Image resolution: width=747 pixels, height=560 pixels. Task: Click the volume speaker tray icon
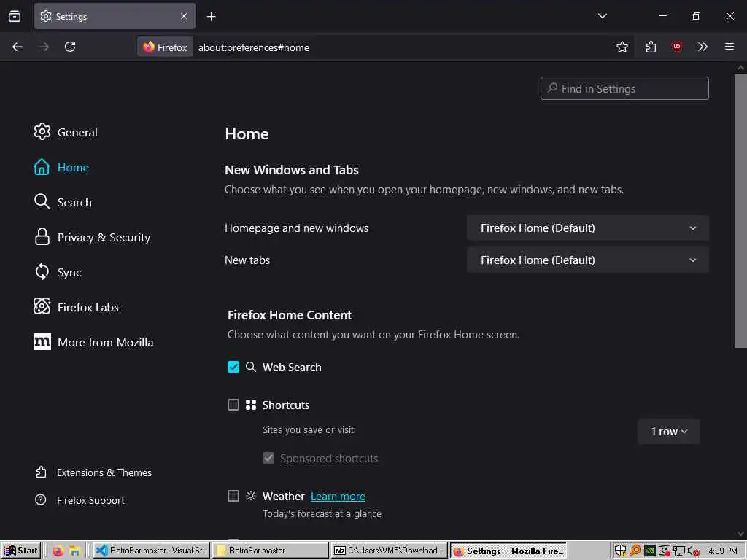(693, 551)
